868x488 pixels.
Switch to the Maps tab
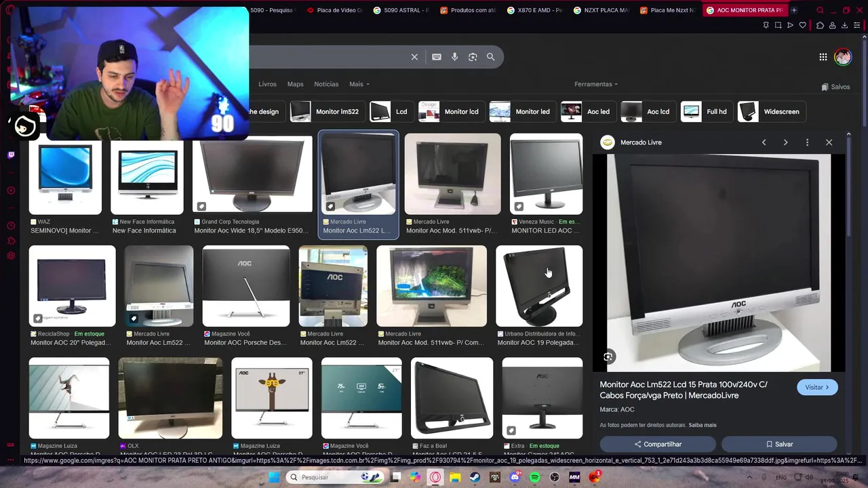(x=295, y=84)
